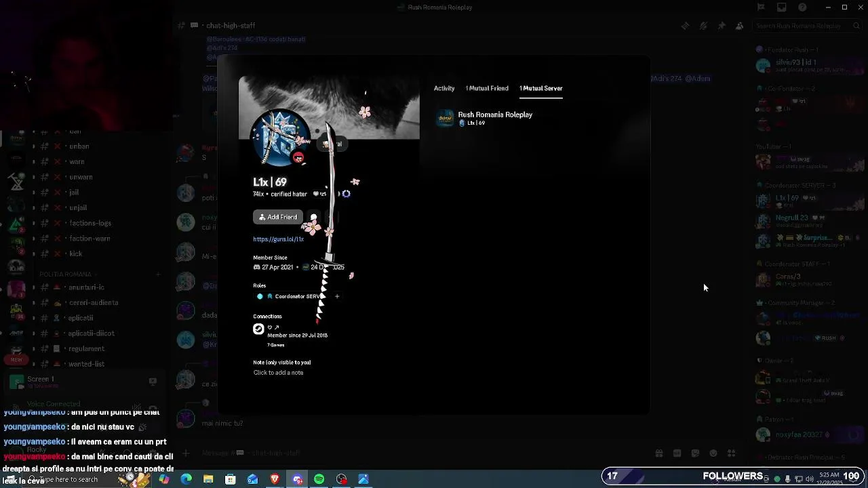The width and height of the screenshot is (868, 488).
Task: Open the wanted-list channel
Action: click(86, 364)
